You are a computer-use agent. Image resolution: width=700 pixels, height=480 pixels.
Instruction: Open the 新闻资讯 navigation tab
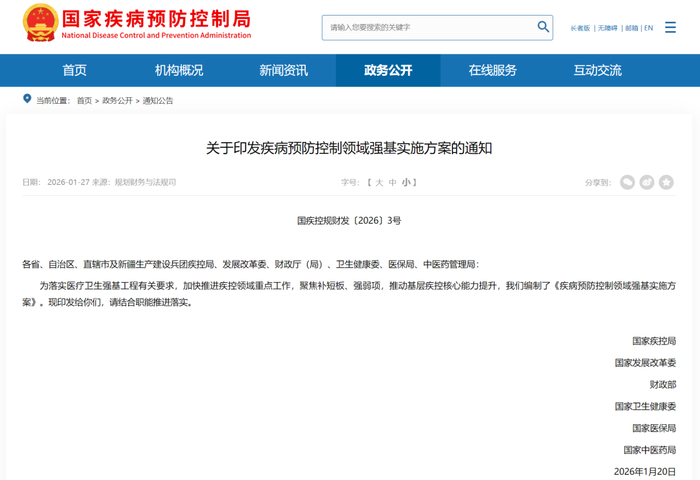pyautogui.click(x=283, y=70)
